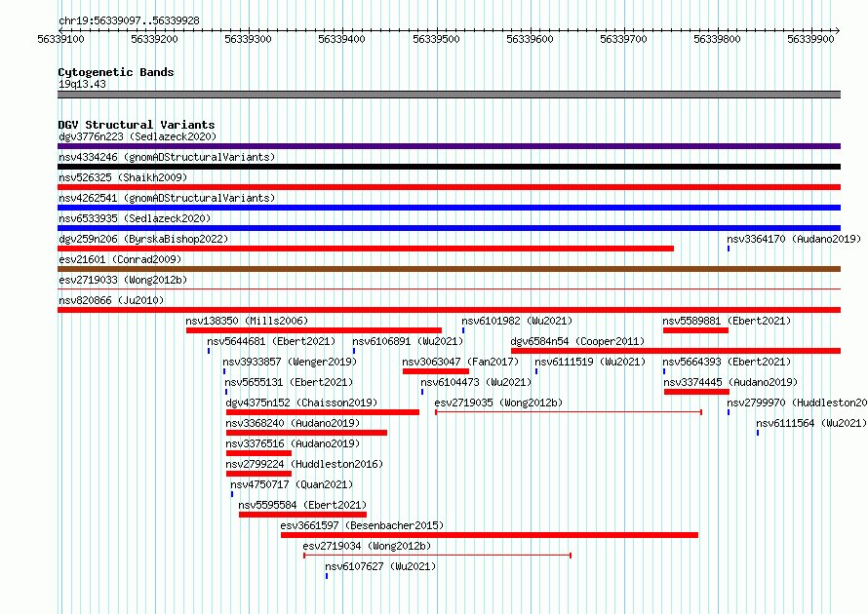Click dgv6584n54 (Cooper2011) label
868x614 pixels.
(577, 341)
